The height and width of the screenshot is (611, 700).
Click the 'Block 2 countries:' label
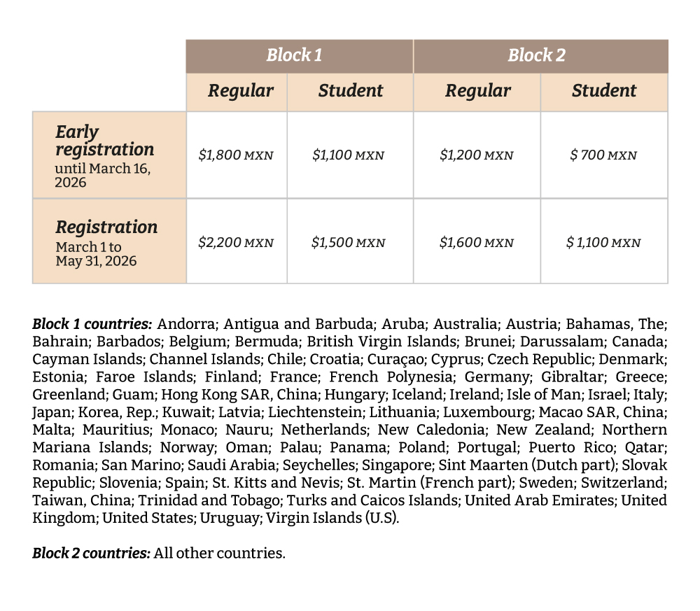point(91,553)
